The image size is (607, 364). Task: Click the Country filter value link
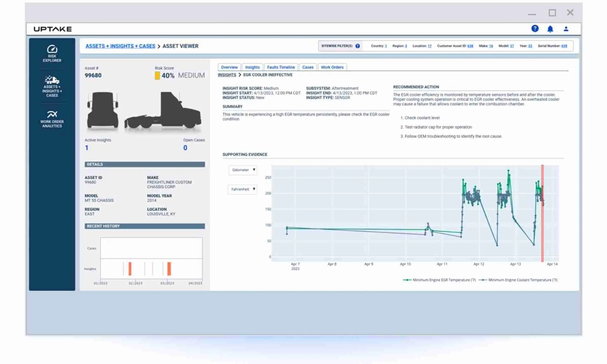point(386,46)
